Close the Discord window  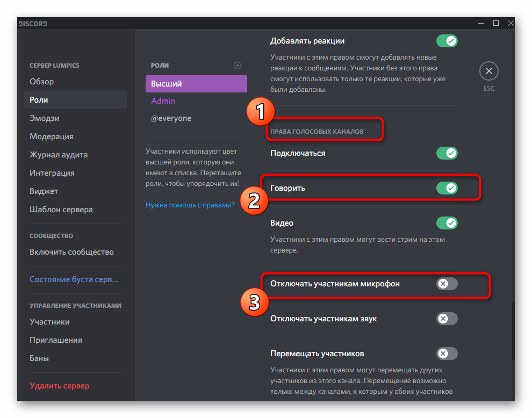click(511, 24)
